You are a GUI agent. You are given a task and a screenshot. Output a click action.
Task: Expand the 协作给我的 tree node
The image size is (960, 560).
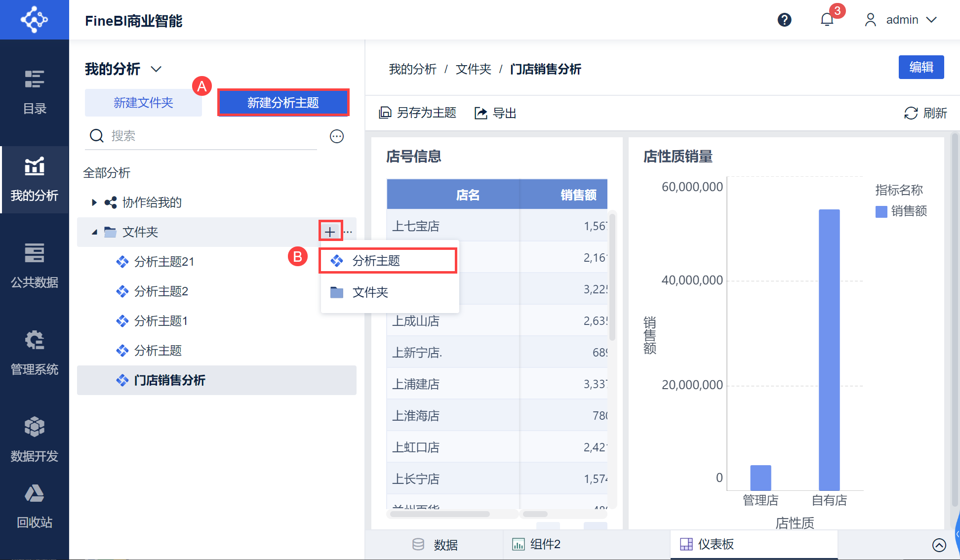pyautogui.click(x=94, y=202)
